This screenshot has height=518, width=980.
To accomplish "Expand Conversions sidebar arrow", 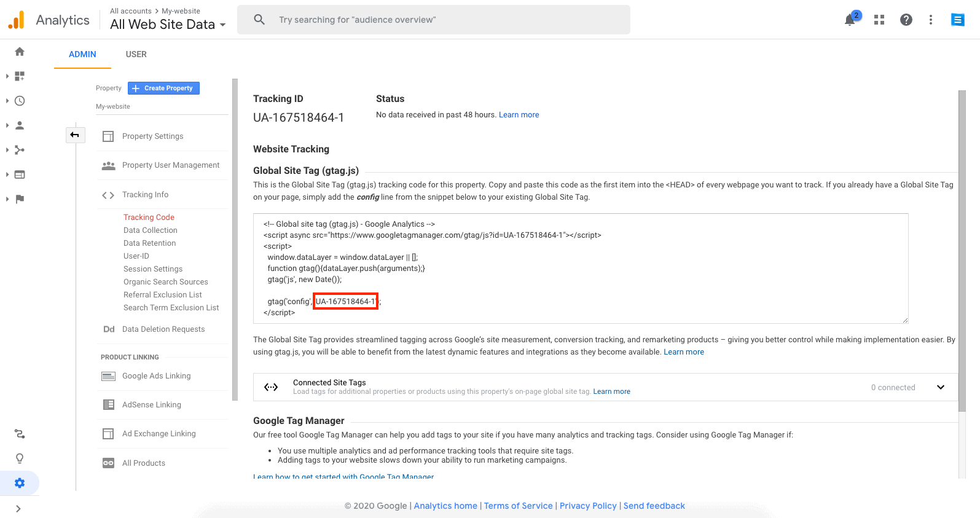I will (7, 199).
